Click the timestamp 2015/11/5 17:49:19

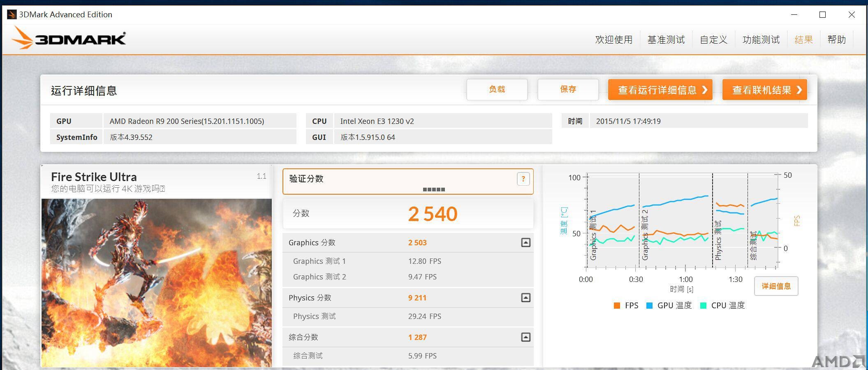click(628, 121)
